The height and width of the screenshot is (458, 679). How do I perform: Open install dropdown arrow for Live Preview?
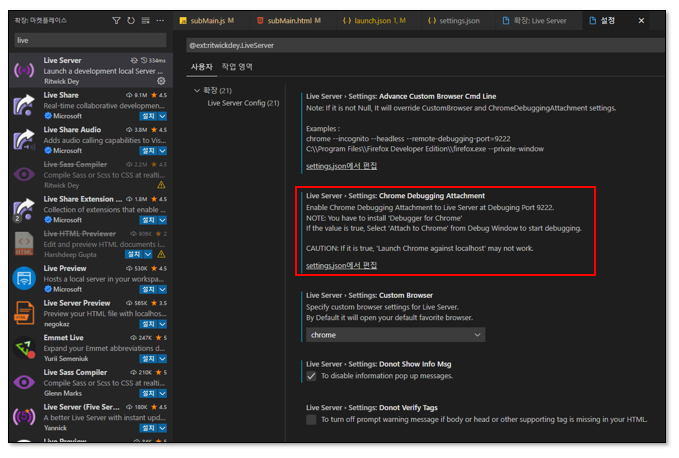[162, 289]
